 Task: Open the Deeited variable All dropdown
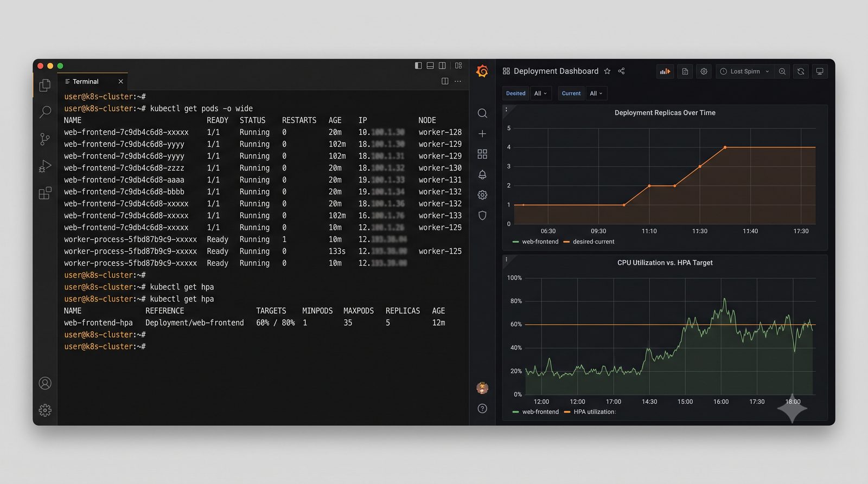click(x=540, y=93)
